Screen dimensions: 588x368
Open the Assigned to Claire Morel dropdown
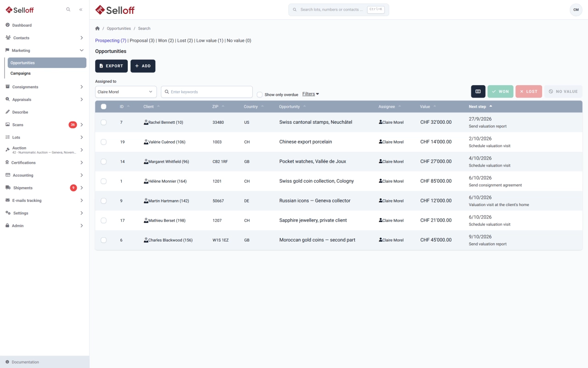pyautogui.click(x=126, y=92)
